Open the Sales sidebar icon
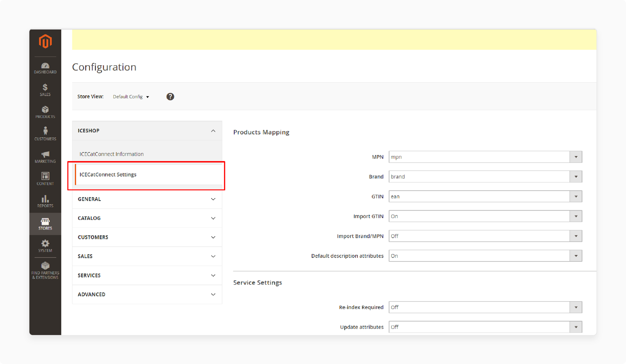Image resolution: width=626 pixels, height=364 pixels. click(x=45, y=90)
